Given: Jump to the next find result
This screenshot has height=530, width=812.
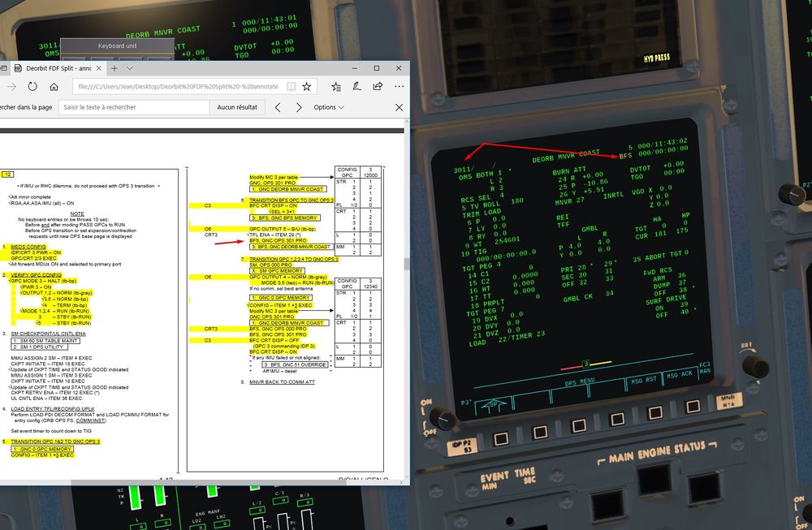Looking at the screenshot, I should pyautogui.click(x=299, y=107).
